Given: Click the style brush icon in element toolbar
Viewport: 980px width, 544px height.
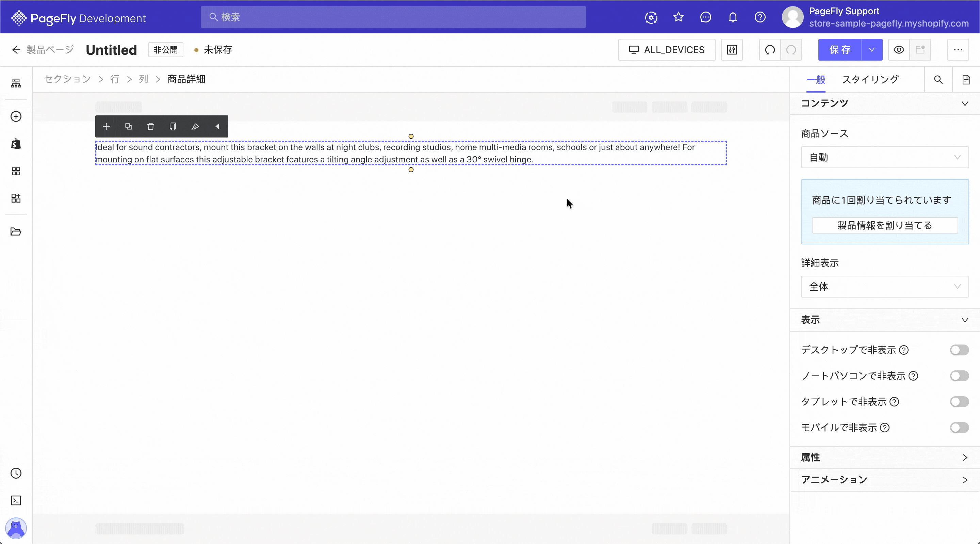Looking at the screenshot, I should (195, 126).
